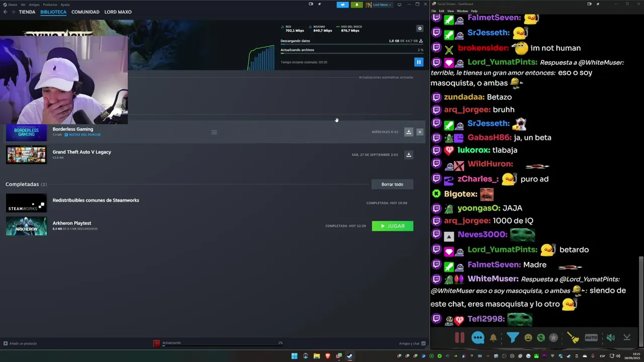Go back with Steam's left arrow
The height and width of the screenshot is (362, 644).
tap(5, 12)
